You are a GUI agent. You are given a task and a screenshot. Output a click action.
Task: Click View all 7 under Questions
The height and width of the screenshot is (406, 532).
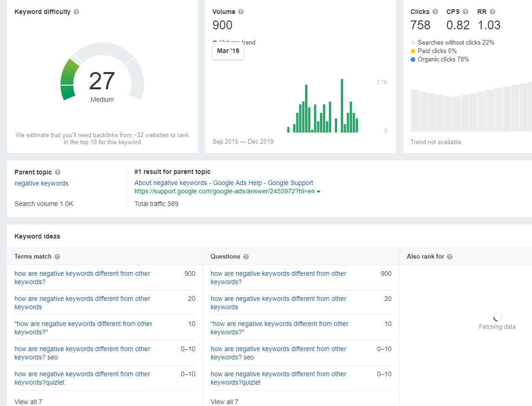click(x=224, y=402)
